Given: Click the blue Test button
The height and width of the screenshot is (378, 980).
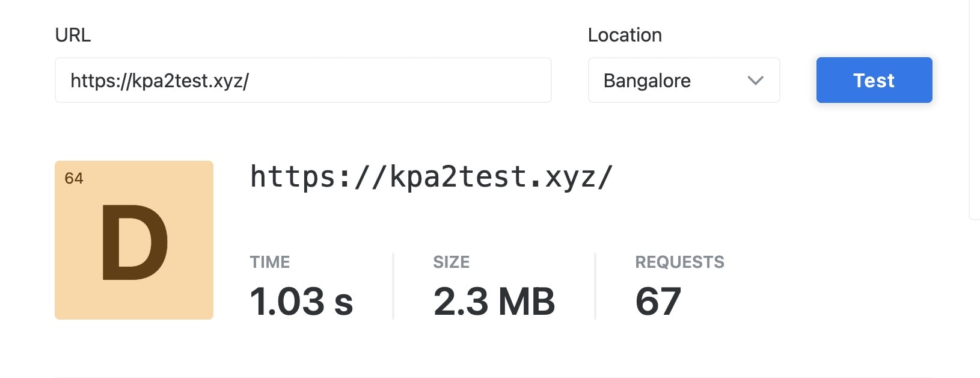Looking at the screenshot, I should click(x=874, y=80).
